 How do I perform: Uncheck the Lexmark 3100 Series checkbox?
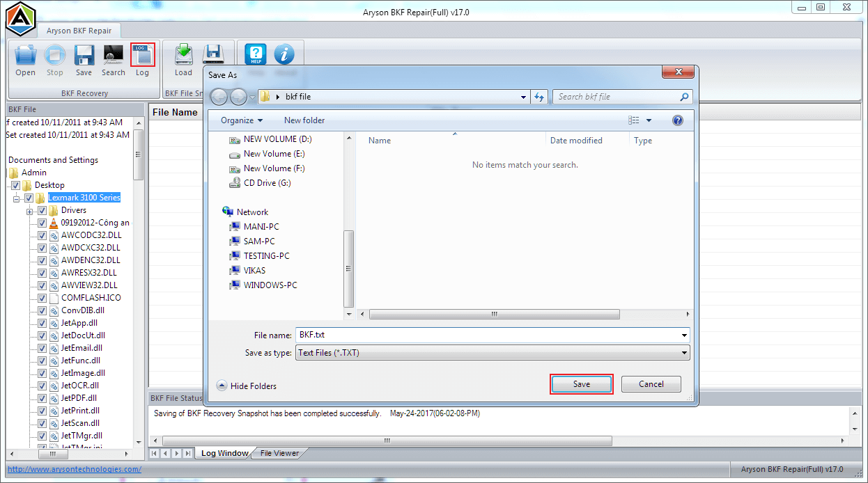click(29, 198)
